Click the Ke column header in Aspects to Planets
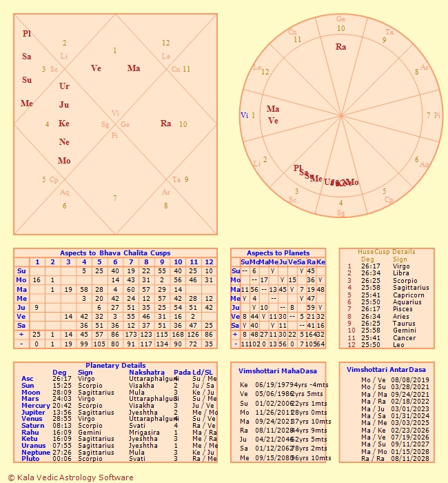 320,262
